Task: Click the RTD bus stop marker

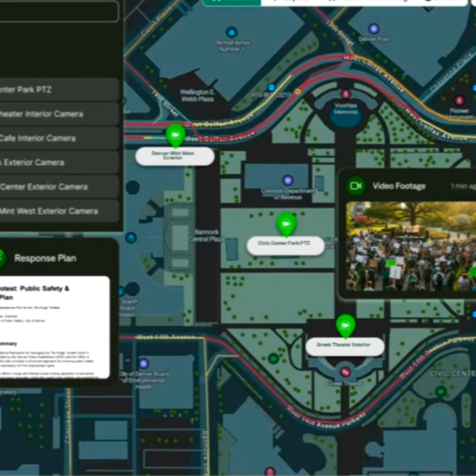Action: pos(271,87)
